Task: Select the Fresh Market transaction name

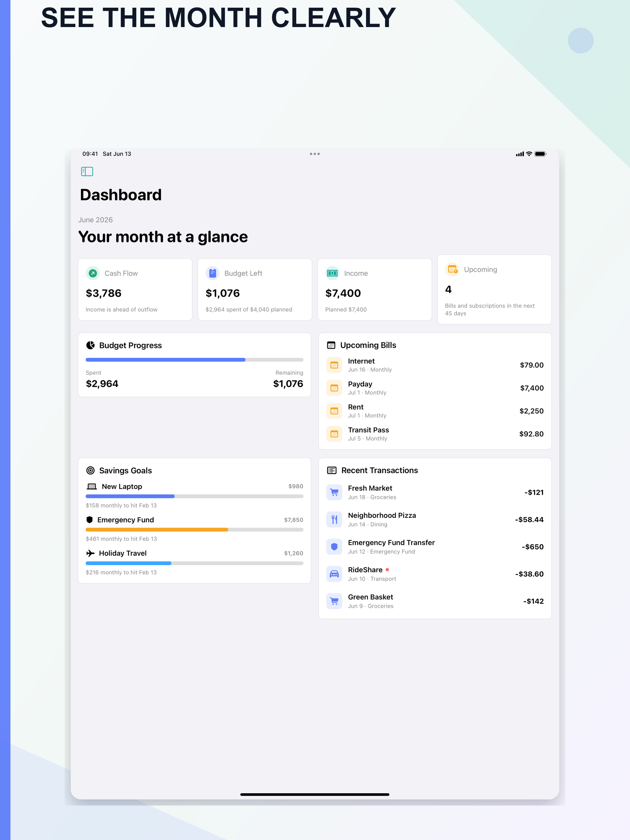Action: coord(370,488)
